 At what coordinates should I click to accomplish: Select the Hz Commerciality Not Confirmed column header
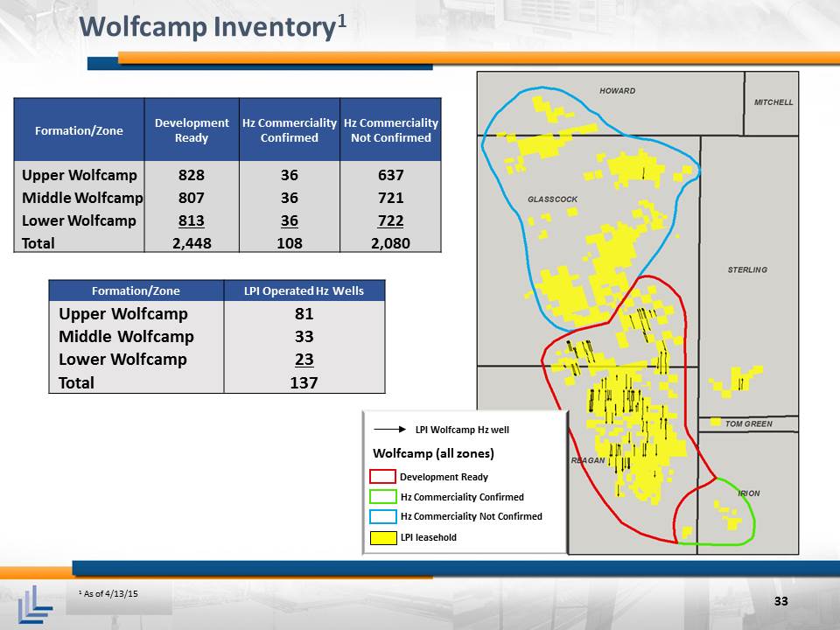(x=390, y=129)
